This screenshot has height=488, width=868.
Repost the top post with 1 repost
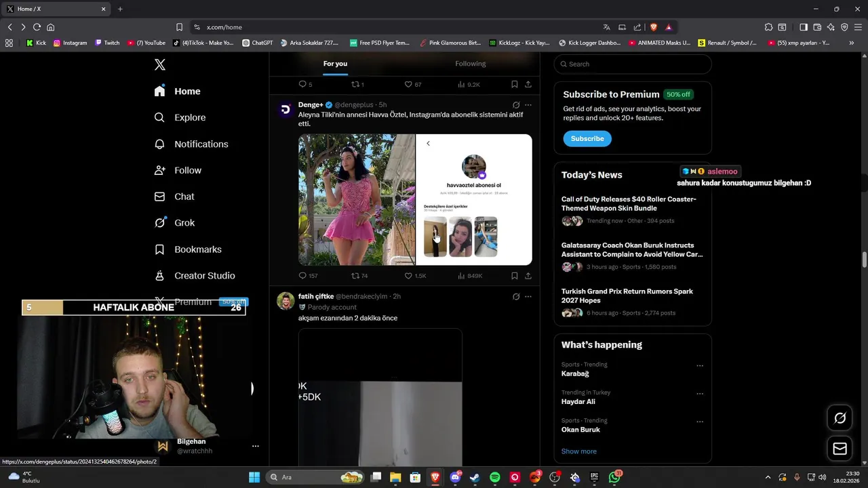coord(357,85)
